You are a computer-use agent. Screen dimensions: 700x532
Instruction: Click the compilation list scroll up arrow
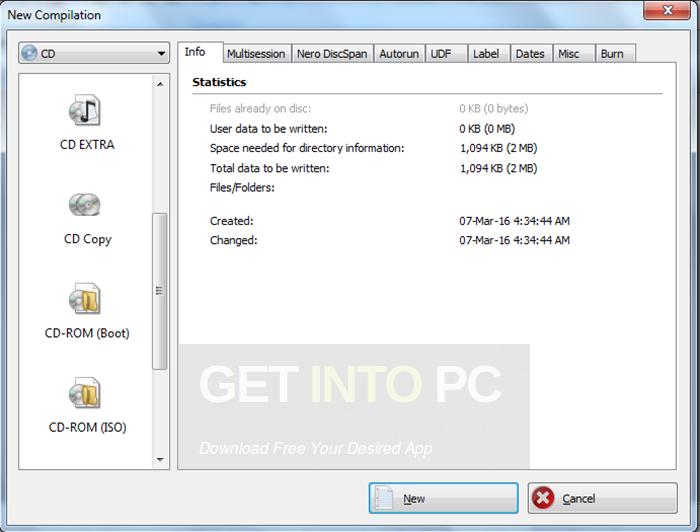(160, 84)
